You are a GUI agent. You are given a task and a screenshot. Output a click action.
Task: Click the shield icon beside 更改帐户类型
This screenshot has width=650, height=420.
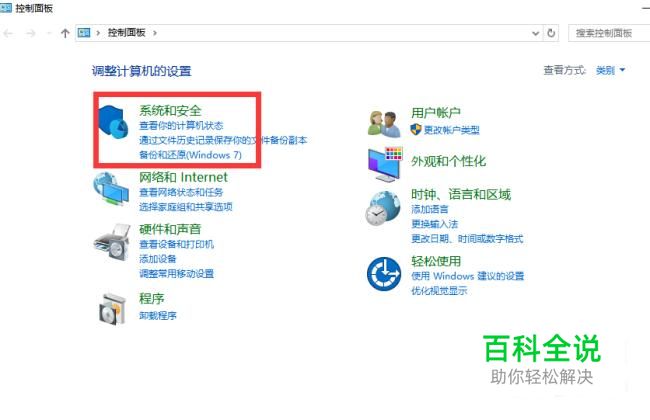tap(416, 129)
